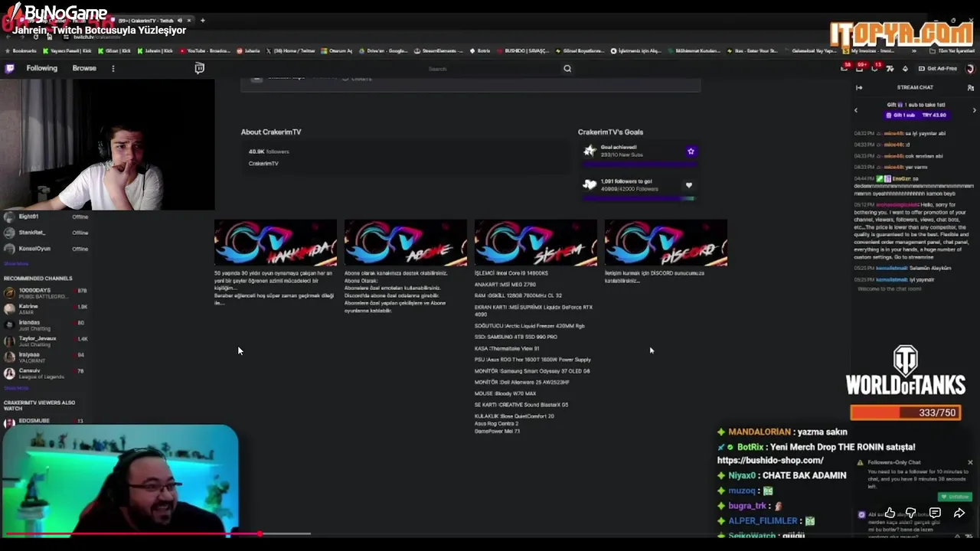
Task: Open Yayıncı Paneli Kick bookmark
Action: coord(67,51)
